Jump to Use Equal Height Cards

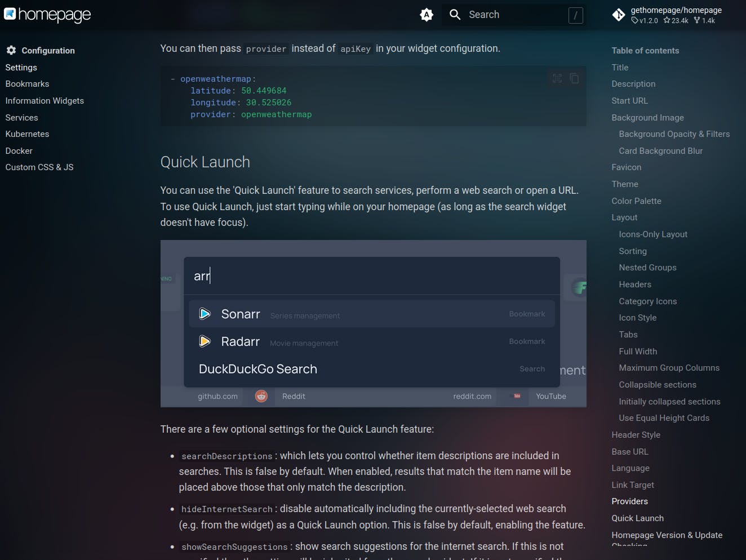point(664,418)
